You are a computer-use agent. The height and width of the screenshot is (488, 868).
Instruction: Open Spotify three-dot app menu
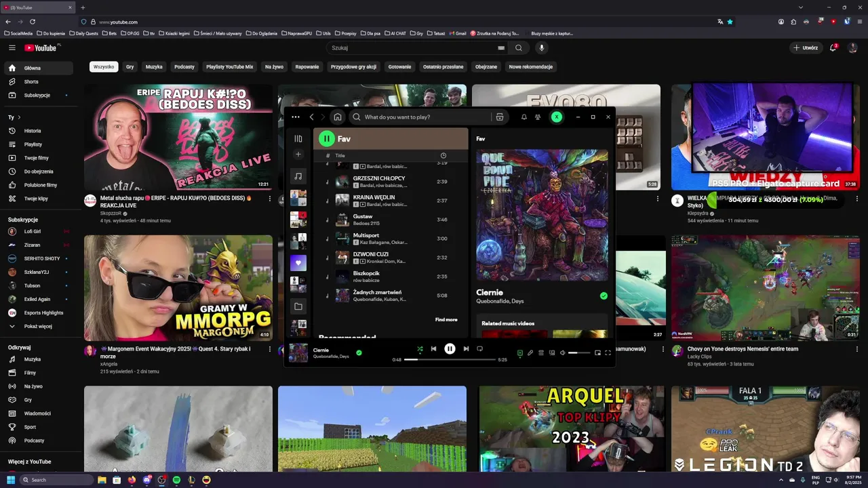(x=295, y=117)
